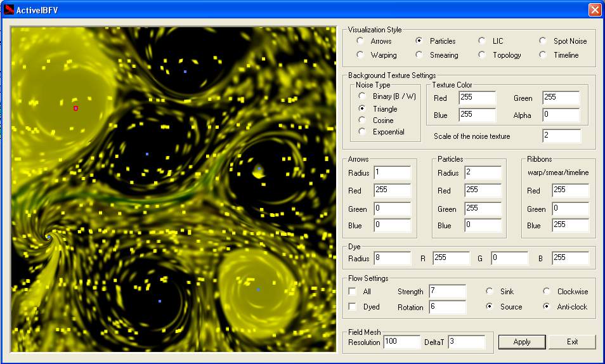Screen dimensions: 605x364
Task: Select the Spot Noise style option
Action: (x=543, y=41)
